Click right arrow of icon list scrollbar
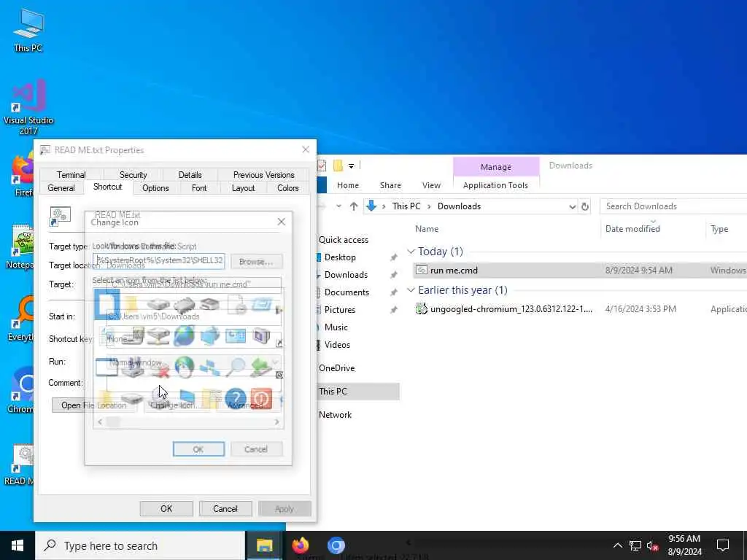This screenshot has width=747, height=560. tap(276, 422)
